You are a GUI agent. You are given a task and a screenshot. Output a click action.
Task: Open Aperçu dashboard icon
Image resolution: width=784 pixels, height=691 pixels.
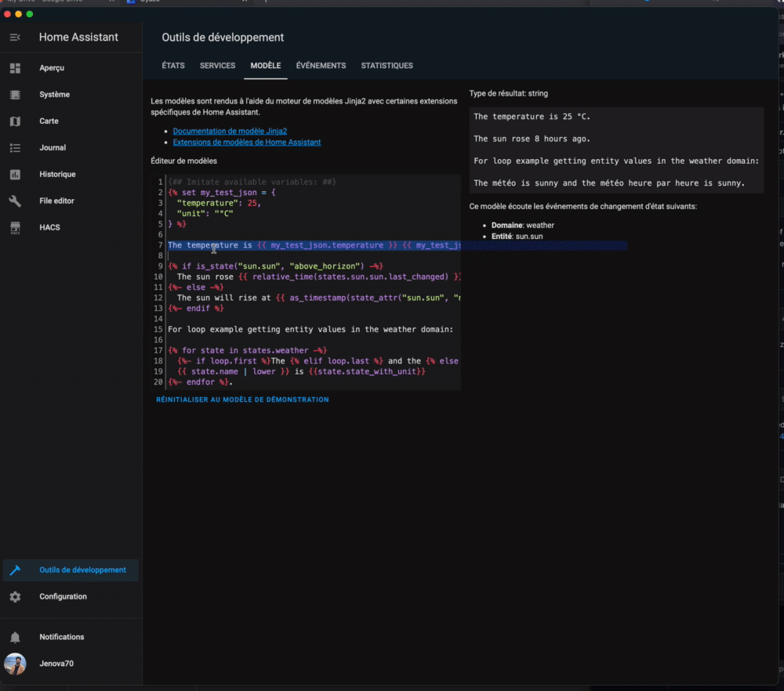tap(15, 68)
